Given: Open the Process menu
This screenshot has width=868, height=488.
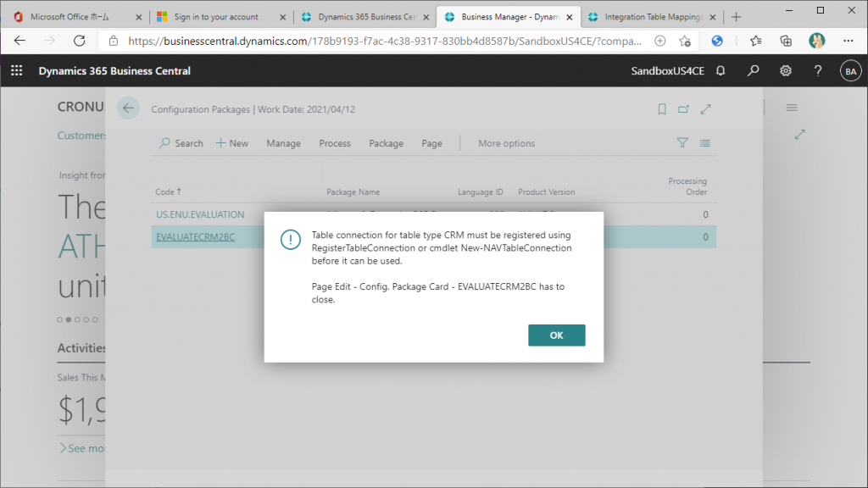Looking at the screenshot, I should click(334, 143).
